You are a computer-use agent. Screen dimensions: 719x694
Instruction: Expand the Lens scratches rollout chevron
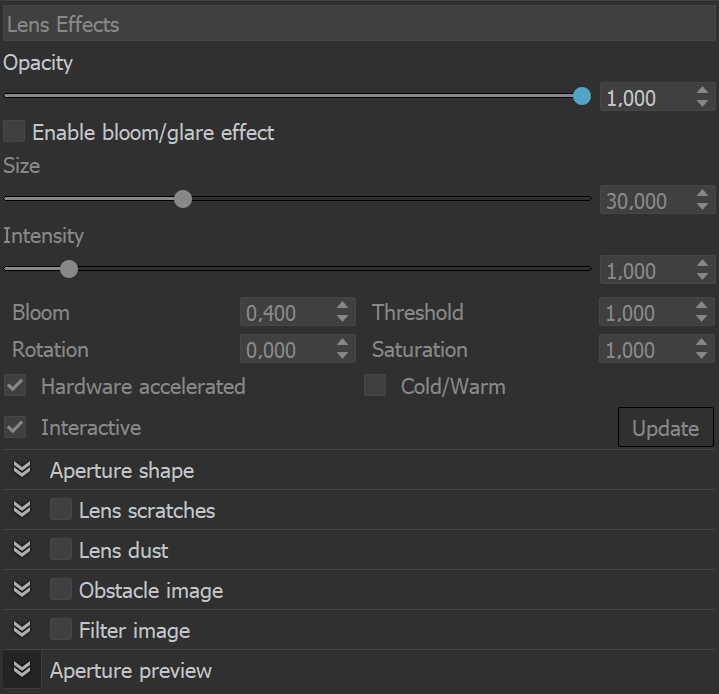pyautogui.click(x=22, y=510)
